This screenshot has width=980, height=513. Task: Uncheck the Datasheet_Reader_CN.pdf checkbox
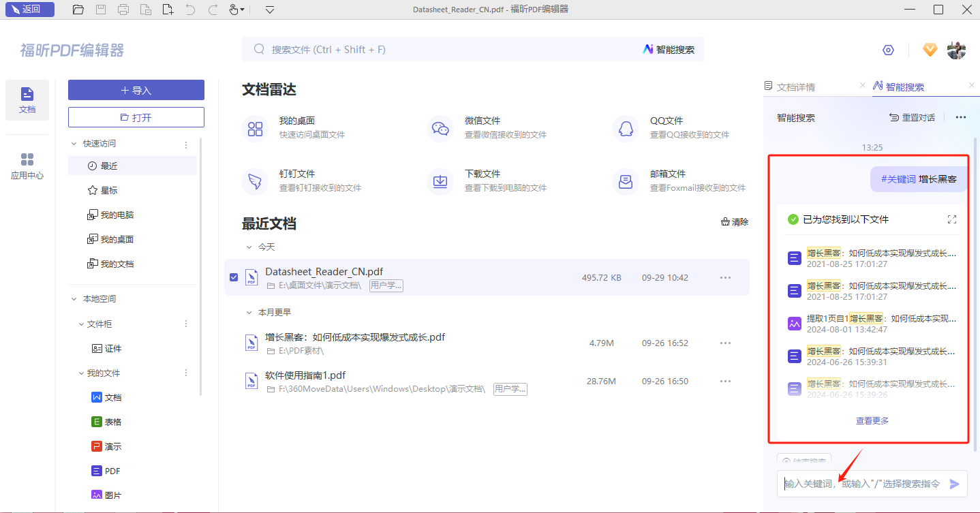click(x=234, y=277)
